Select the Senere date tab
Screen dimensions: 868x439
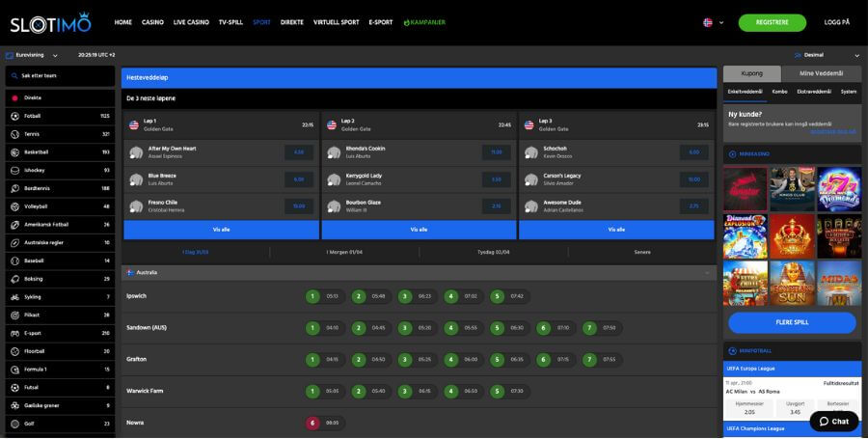(x=642, y=253)
